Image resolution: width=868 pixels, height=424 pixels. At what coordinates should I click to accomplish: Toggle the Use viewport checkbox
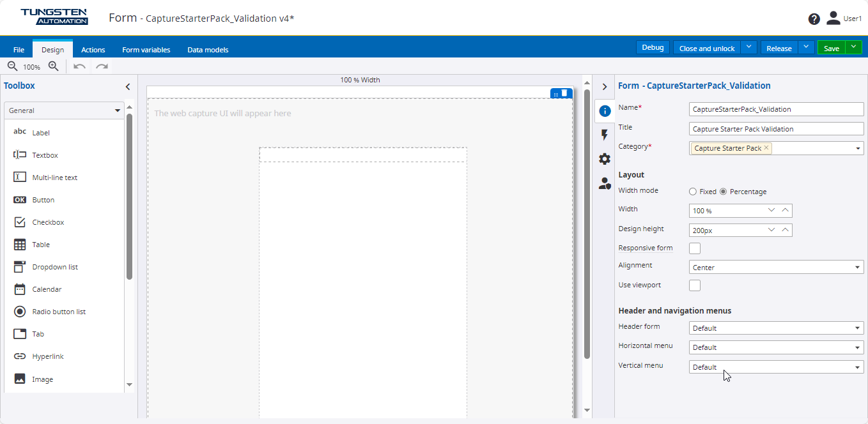tap(695, 285)
